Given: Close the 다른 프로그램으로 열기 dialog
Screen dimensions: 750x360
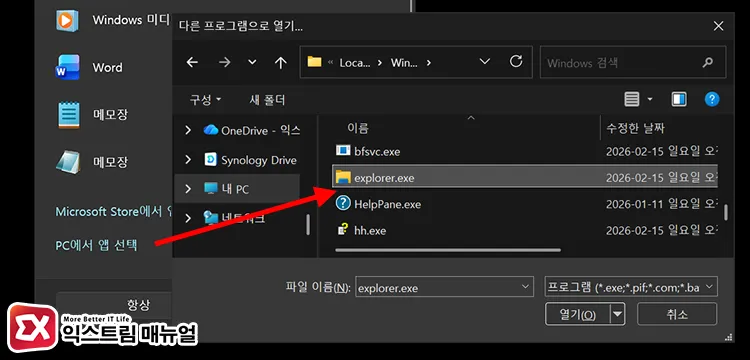Looking at the screenshot, I should coord(718,26).
